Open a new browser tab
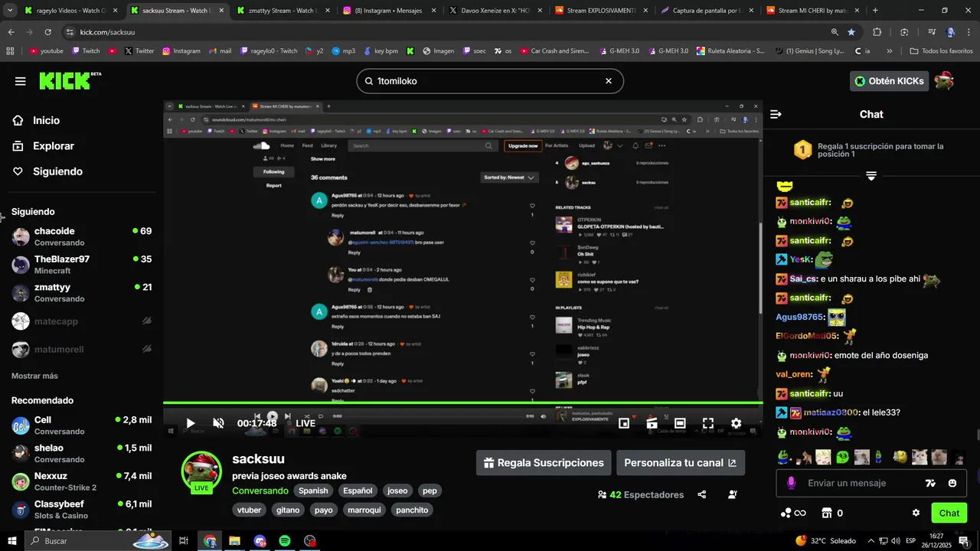Screen dimensions: 980x551 coord(875,11)
